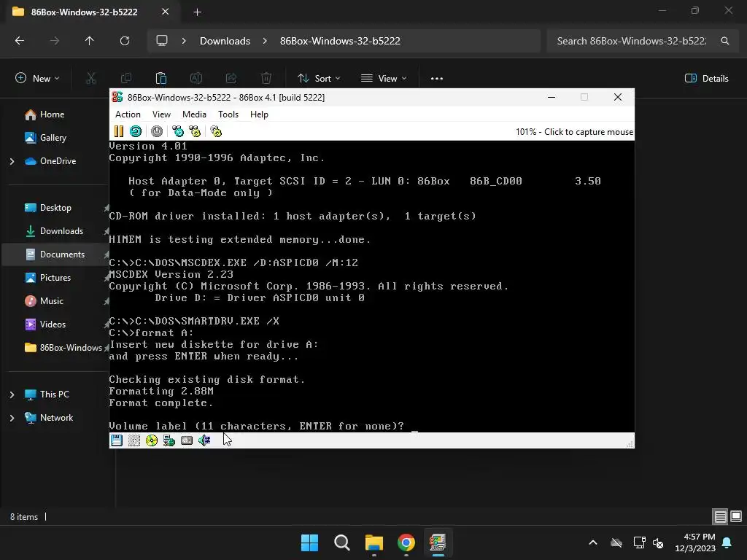Click the PC monitor icon in address bar
The height and width of the screenshot is (560, 747).
pyautogui.click(x=162, y=41)
